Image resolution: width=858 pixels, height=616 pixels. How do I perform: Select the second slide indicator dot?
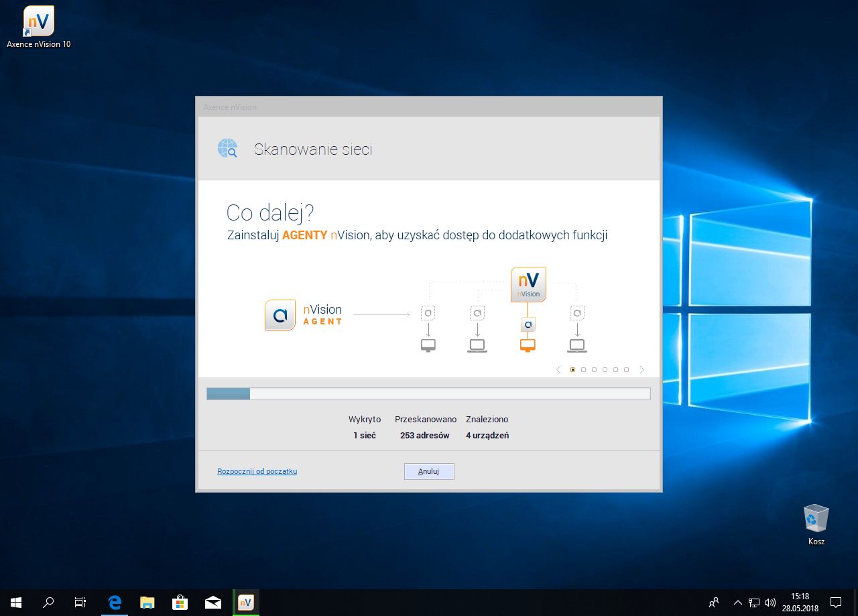pos(583,369)
